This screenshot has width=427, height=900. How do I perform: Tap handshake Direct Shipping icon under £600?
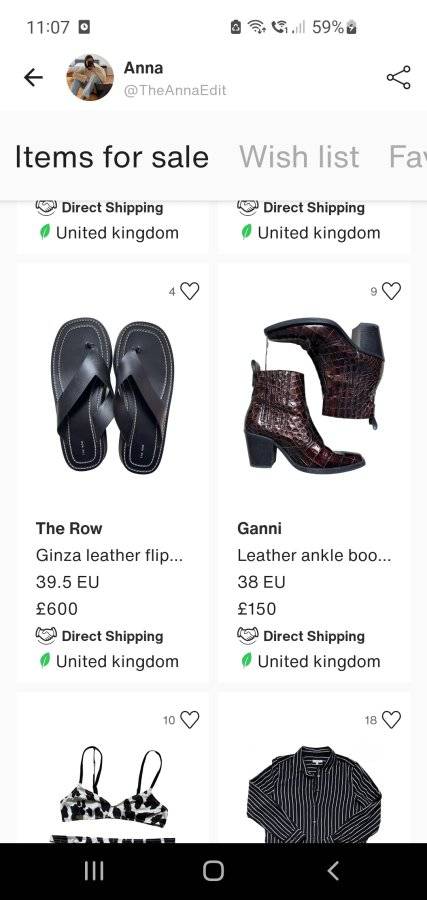click(x=46, y=635)
